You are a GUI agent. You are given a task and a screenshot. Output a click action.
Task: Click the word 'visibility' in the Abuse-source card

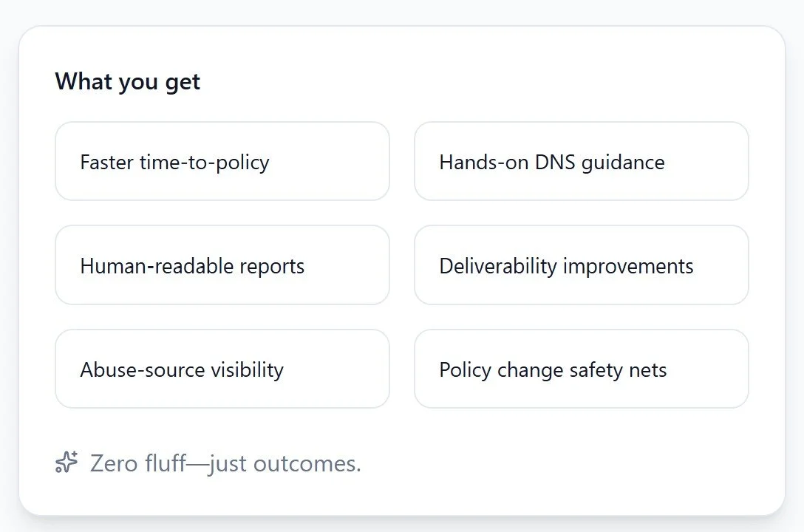249,369
